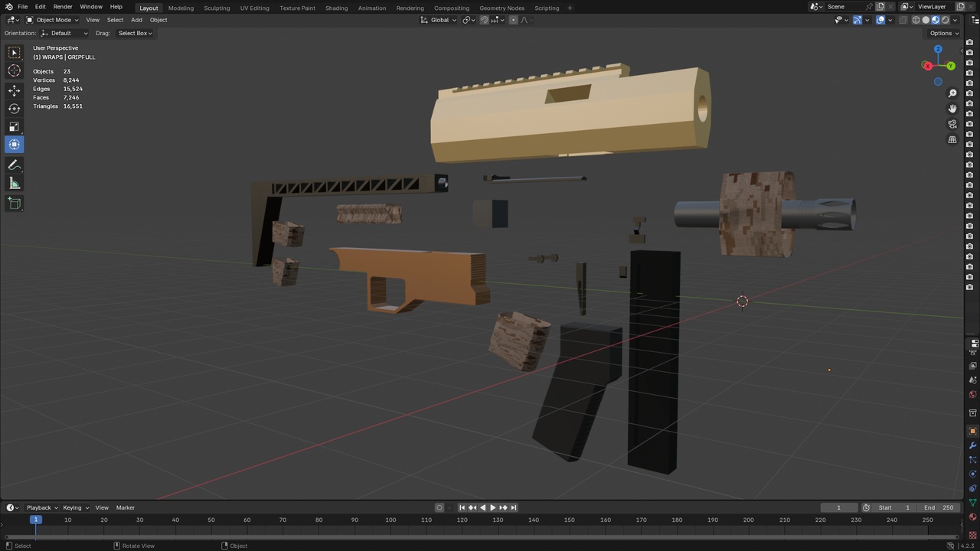
Task: Open the Keying dropdown in timeline
Action: point(76,507)
